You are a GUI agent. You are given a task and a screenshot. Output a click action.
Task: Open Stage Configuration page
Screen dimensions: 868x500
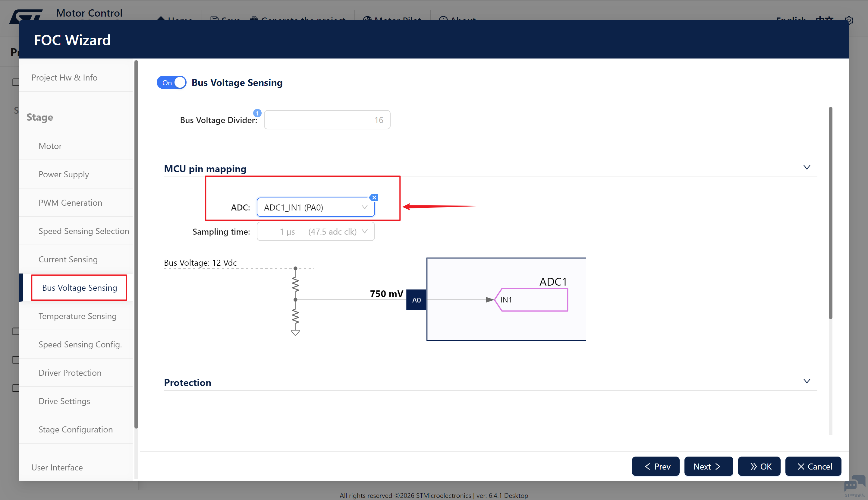click(76, 430)
